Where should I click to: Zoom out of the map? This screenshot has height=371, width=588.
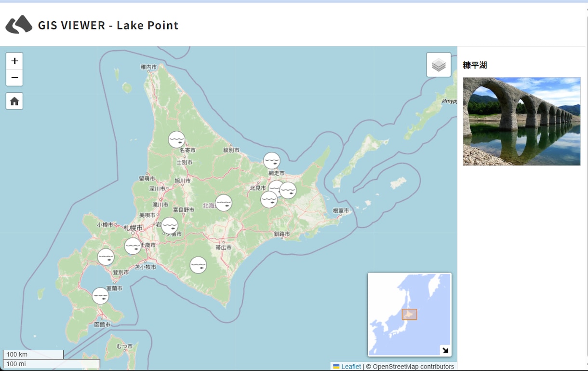pos(14,78)
